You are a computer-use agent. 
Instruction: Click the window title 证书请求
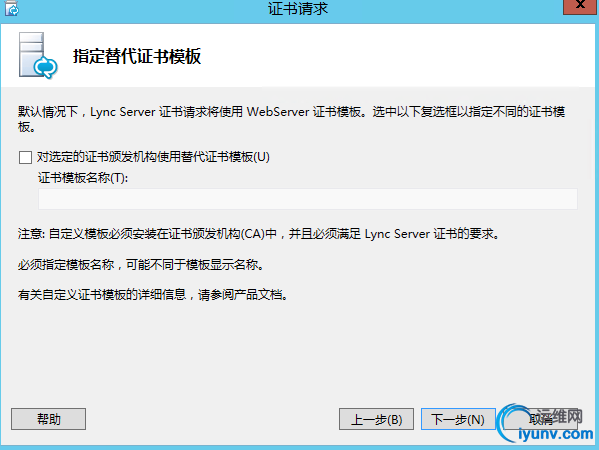pyautogui.click(x=298, y=8)
